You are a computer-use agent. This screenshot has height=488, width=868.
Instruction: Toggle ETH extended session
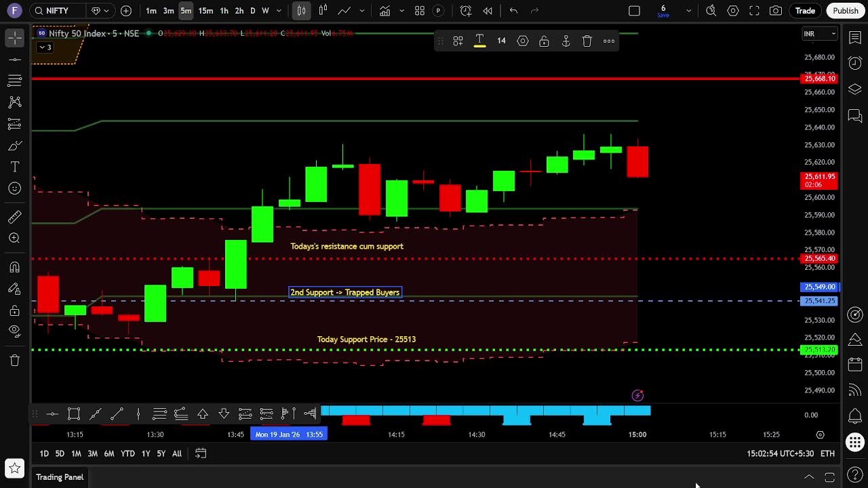pos(827,453)
